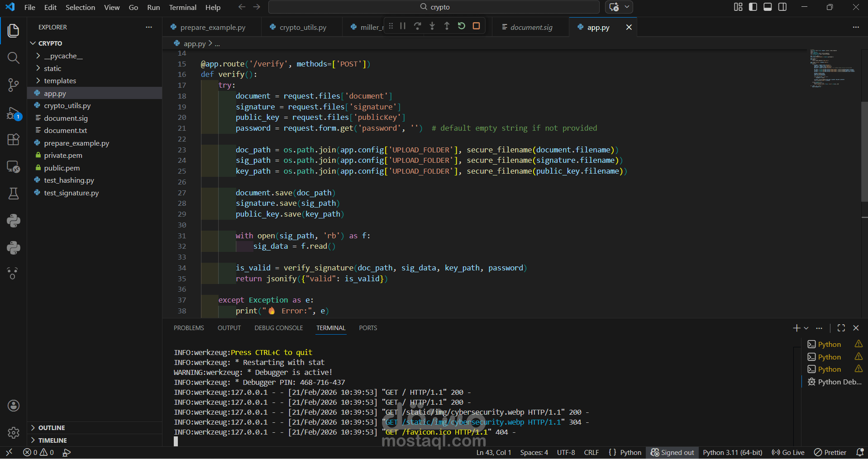The width and height of the screenshot is (868, 459).
Task: Expand the OUTLINE section
Action: point(52,428)
